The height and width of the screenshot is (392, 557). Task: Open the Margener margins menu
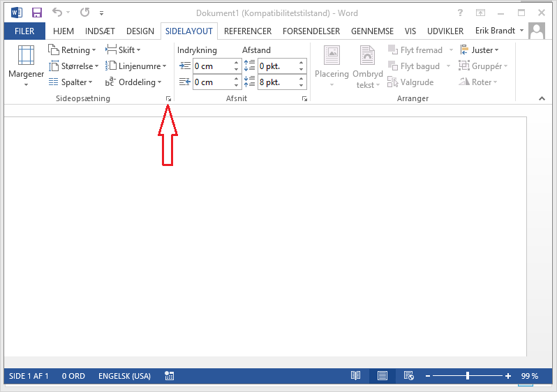click(x=26, y=66)
